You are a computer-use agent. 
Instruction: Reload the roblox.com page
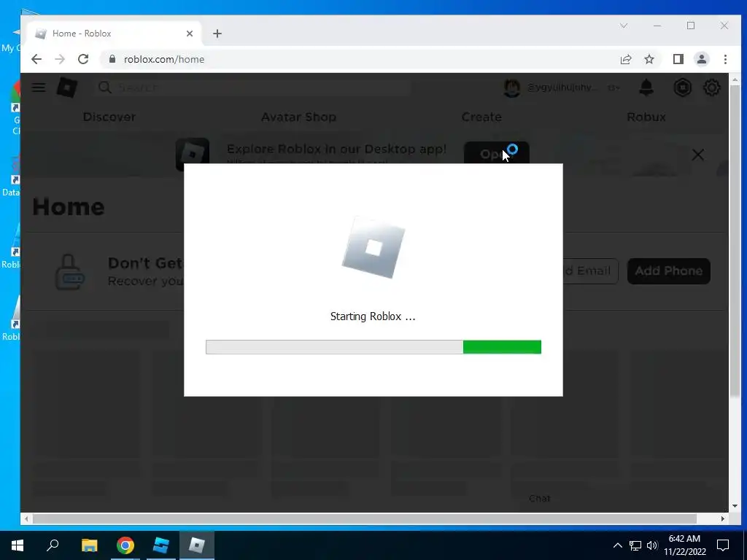(83, 59)
